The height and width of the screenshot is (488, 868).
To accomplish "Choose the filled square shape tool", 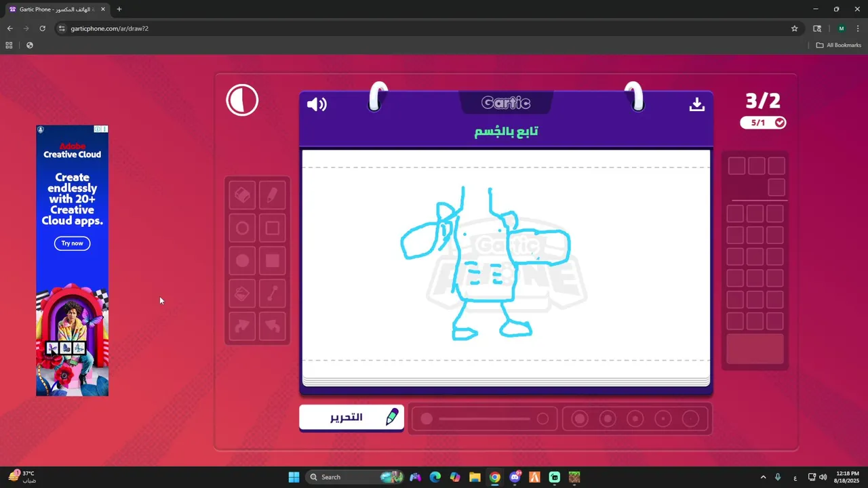I will (x=272, y=261).
